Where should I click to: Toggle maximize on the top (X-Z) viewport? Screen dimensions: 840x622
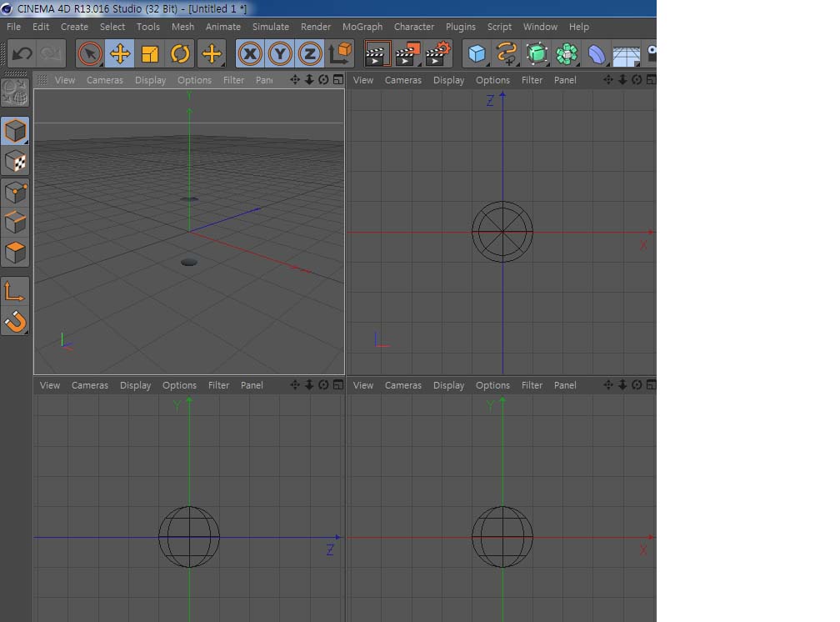point(651,80)
